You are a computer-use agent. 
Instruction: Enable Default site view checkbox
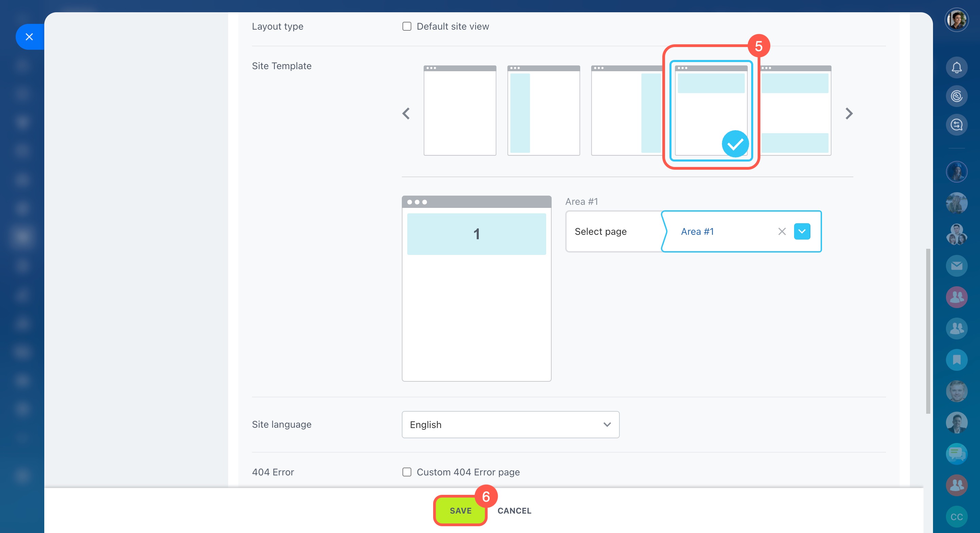pos(407,26)
